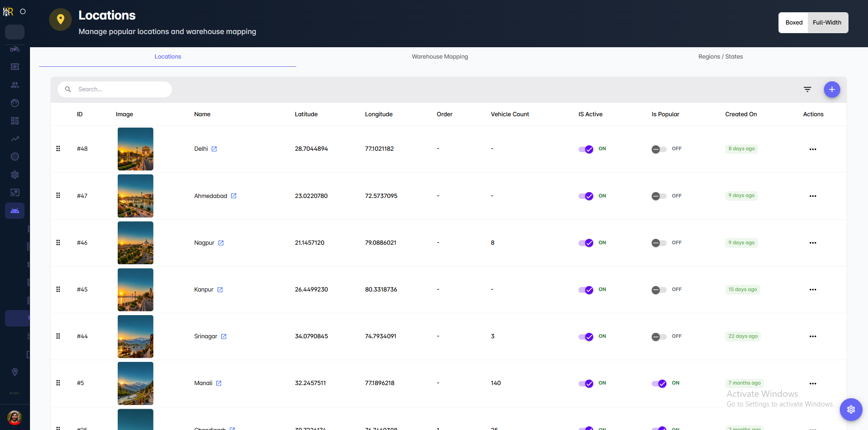
Task: Open the ticket icon in sidebar
Action: 15,67
